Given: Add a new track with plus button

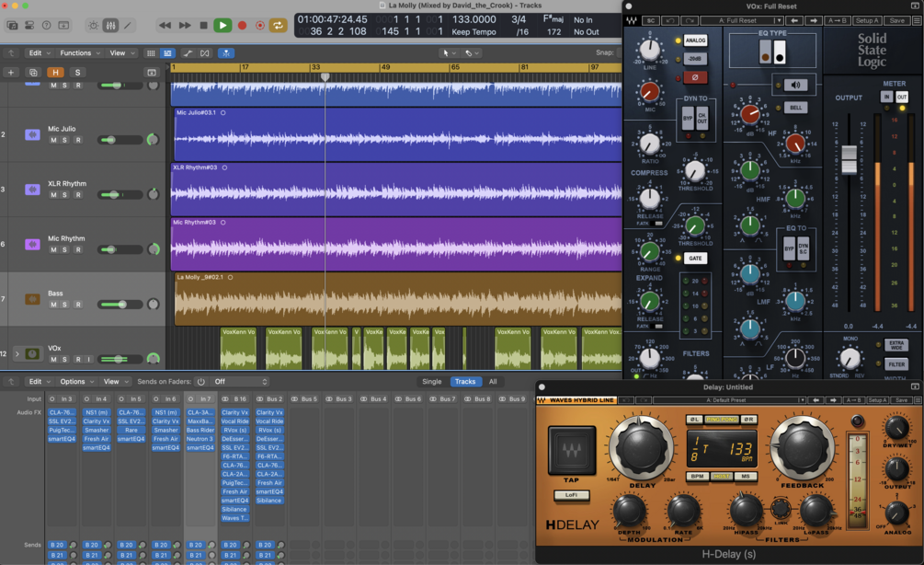Looking at the screenshot, I should pos(11,73).
